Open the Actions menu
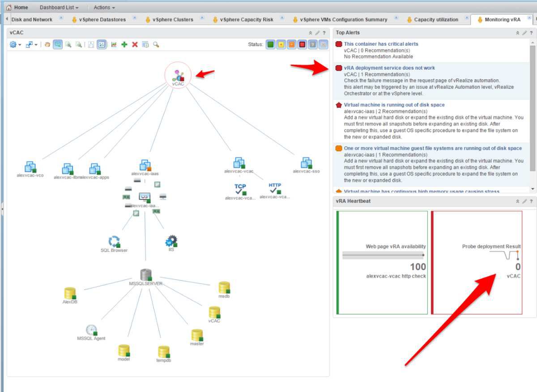Viewport: 537px width, 392px height. click(x=104, y=8)
